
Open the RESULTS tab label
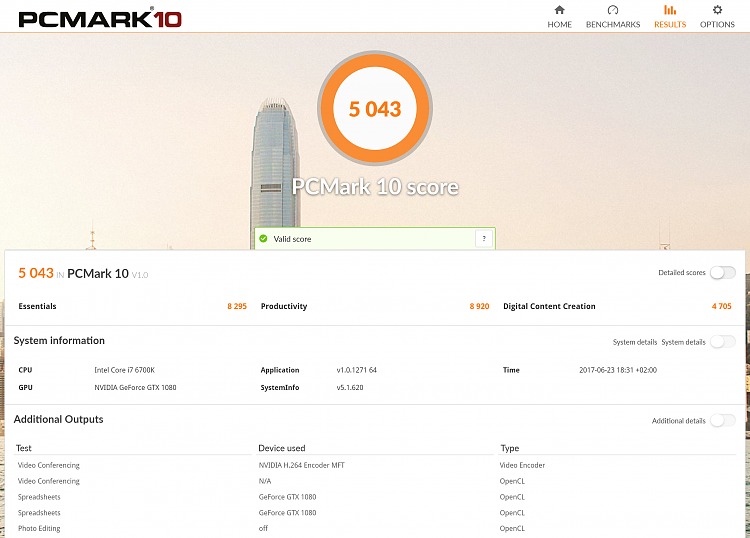point(670,24)
